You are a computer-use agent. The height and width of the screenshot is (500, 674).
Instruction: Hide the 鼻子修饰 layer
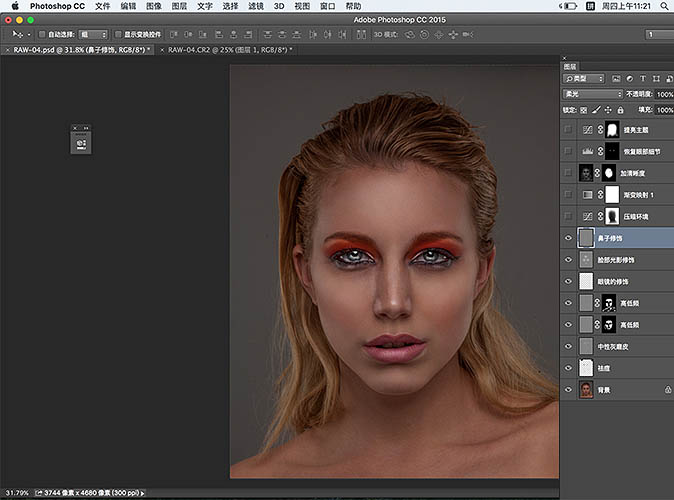tap(569, 238)
